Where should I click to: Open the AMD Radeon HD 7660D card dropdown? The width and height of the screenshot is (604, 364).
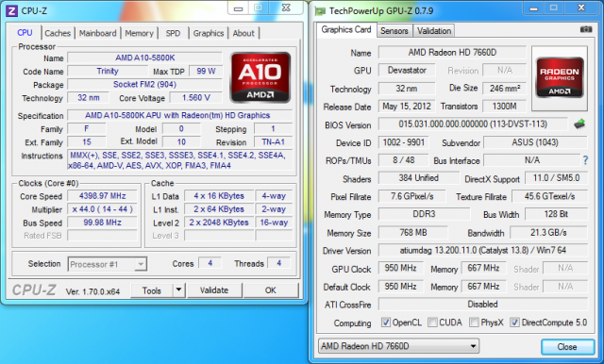click(398, 346)
